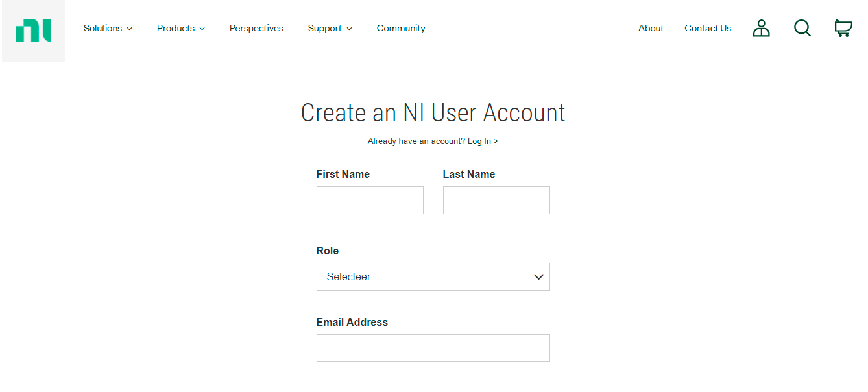Open the Perspectives menu item
Viewport: 868px width, 392px height.
[x=256, y=28]
